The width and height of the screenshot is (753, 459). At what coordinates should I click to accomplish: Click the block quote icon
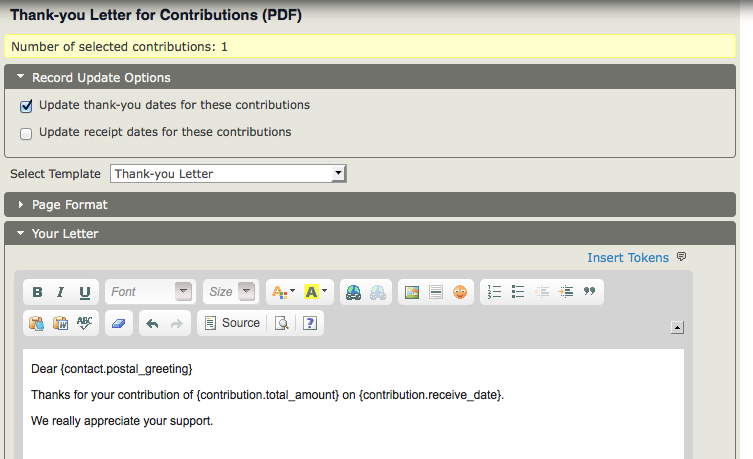(x=590, y=292)
